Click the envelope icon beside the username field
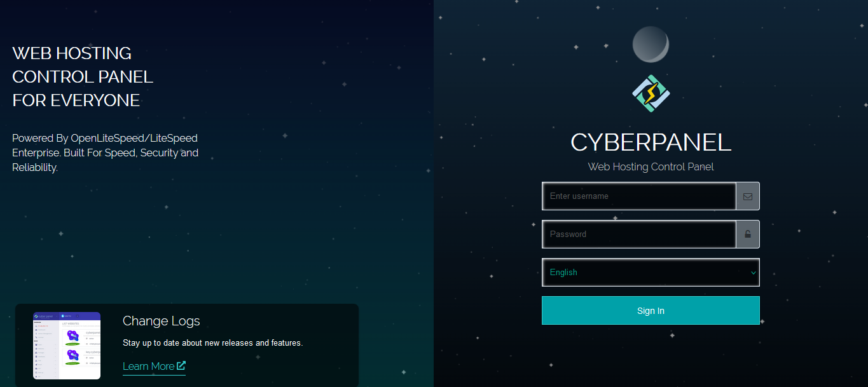The width and height of the screenshot is (868, 387). tap(748, 196)
